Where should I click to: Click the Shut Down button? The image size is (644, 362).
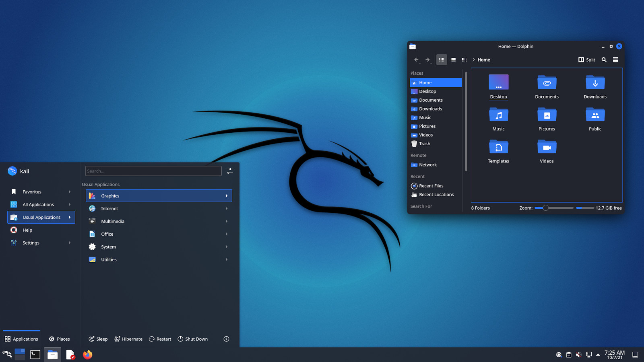pyautogui.click(x=193, y=339)
